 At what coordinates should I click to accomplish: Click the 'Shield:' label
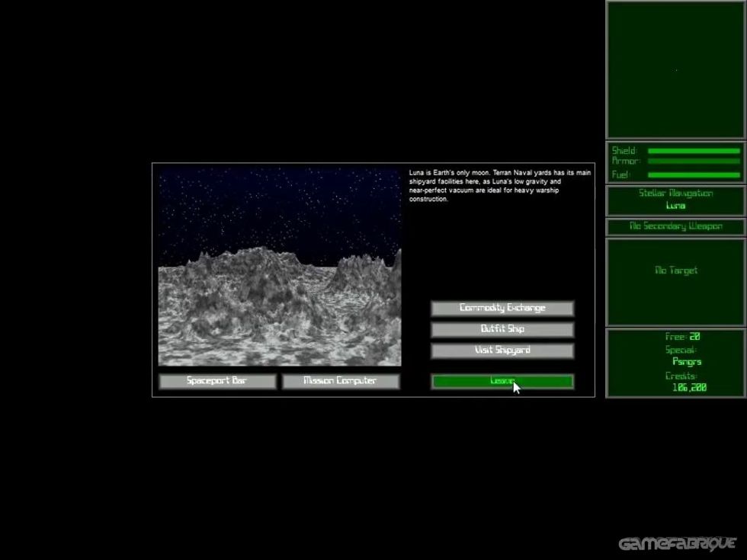click(624, 151)
